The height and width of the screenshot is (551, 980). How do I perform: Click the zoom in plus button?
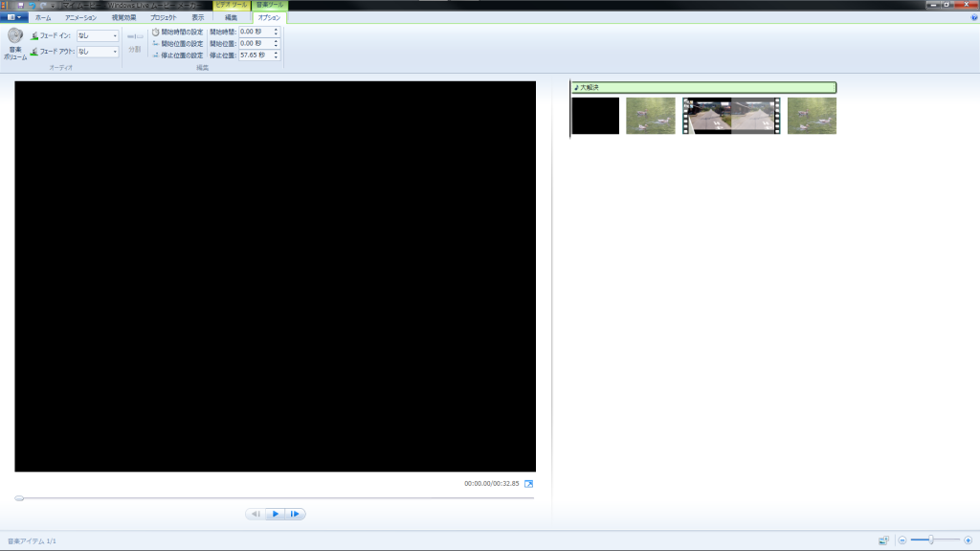point(969,540)
